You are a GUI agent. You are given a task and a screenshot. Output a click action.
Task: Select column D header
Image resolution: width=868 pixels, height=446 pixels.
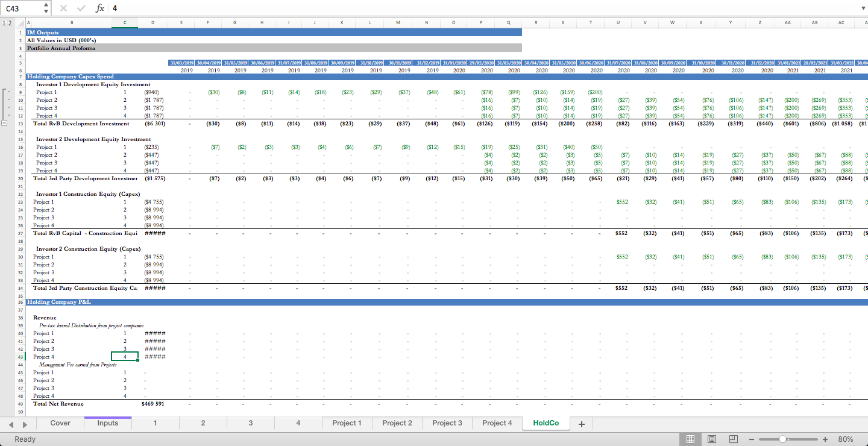click(x=153, y=23)
